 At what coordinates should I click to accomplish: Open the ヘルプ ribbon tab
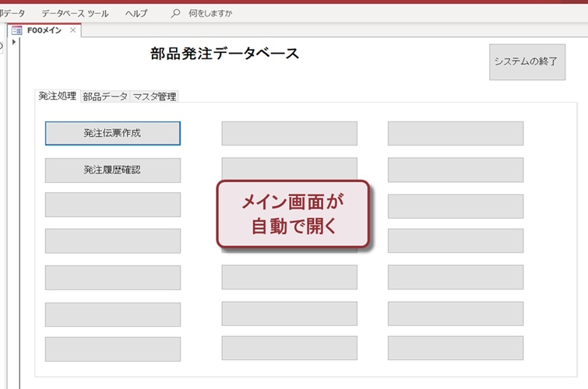136,13
